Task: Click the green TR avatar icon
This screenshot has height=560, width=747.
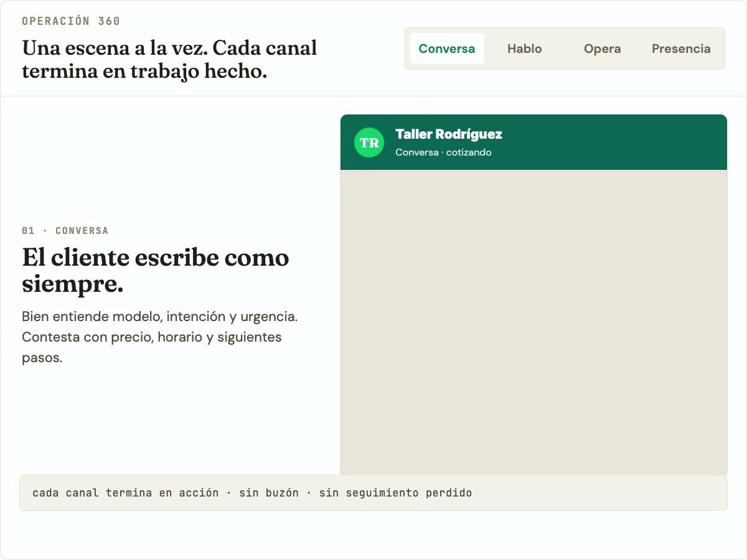Action: click(369, 142)
